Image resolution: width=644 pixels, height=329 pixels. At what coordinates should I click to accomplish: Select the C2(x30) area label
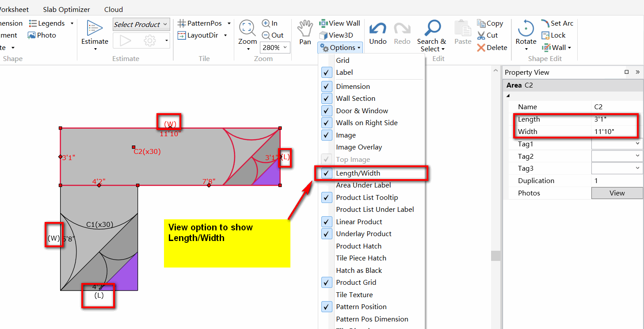[x=147, y=152]
